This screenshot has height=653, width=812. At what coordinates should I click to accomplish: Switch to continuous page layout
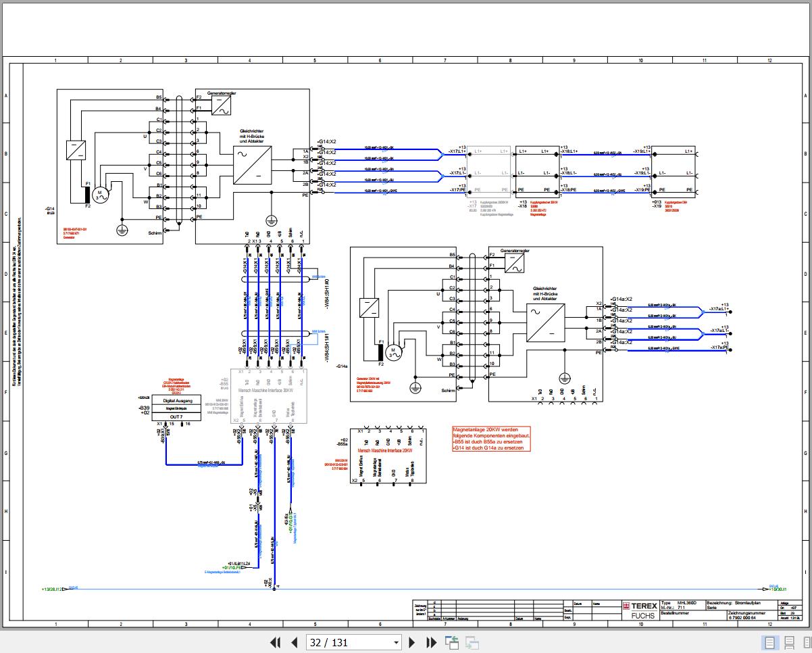[x=788, y=642]
